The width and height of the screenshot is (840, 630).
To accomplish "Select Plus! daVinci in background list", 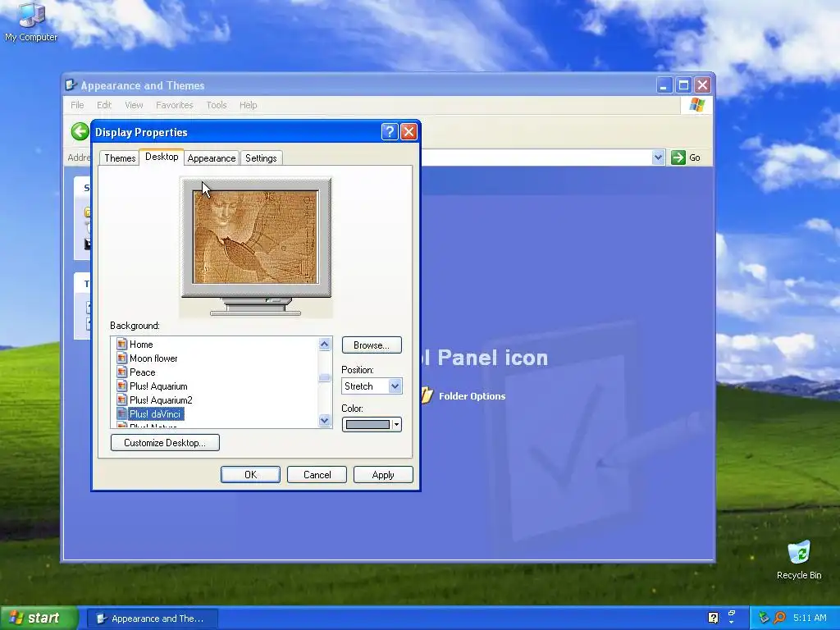I will click(155, 414).
